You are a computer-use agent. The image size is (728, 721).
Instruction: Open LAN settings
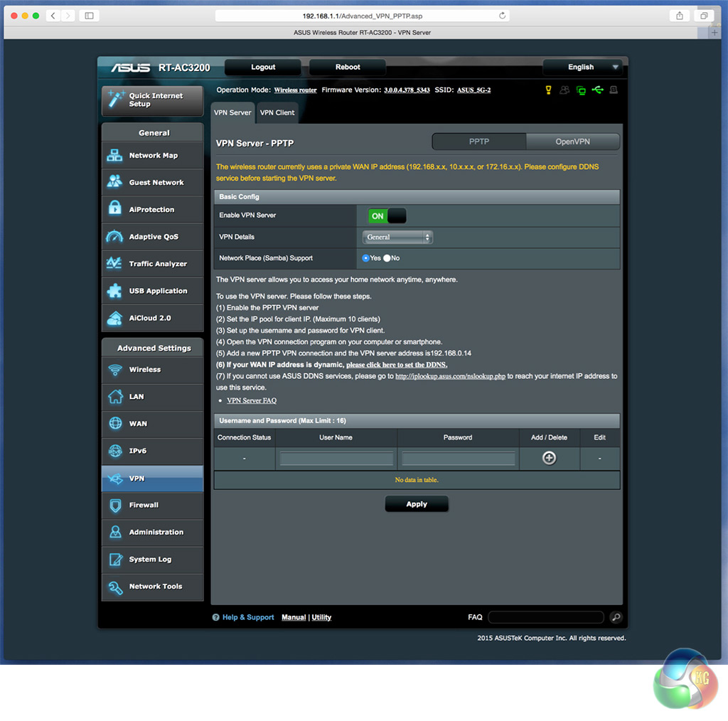point(152,397)
